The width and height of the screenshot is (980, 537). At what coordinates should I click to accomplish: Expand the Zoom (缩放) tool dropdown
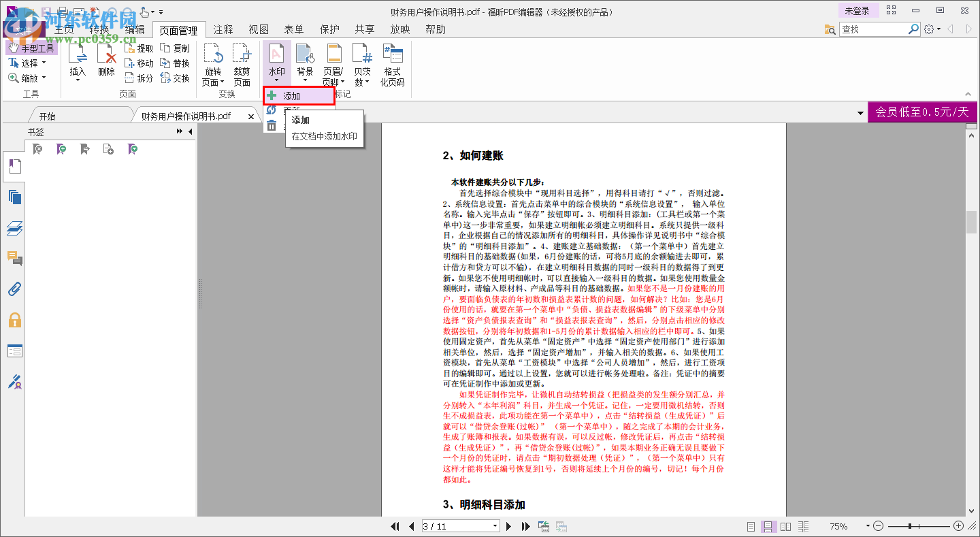(x=44, y=78)
